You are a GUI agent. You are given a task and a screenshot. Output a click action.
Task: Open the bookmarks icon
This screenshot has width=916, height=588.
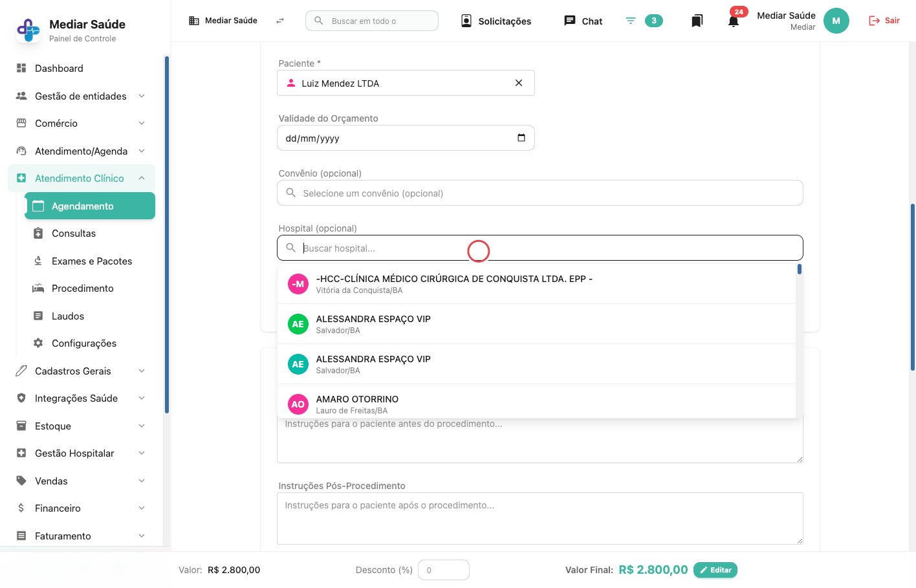click(x=697, y=21)
